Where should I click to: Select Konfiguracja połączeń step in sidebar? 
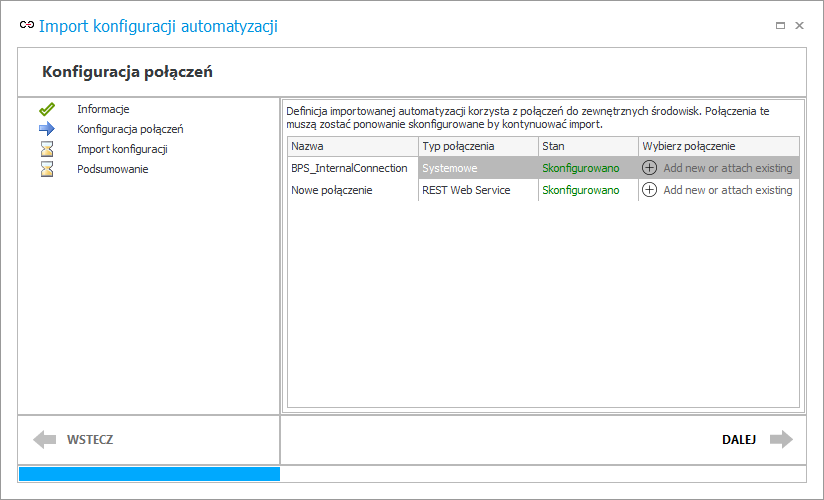pos(130,129)
